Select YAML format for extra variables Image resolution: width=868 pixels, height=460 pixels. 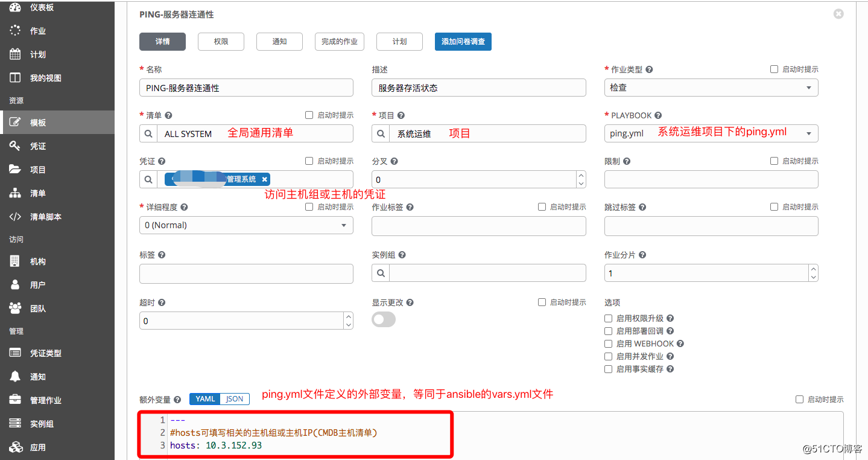(205, 399)
